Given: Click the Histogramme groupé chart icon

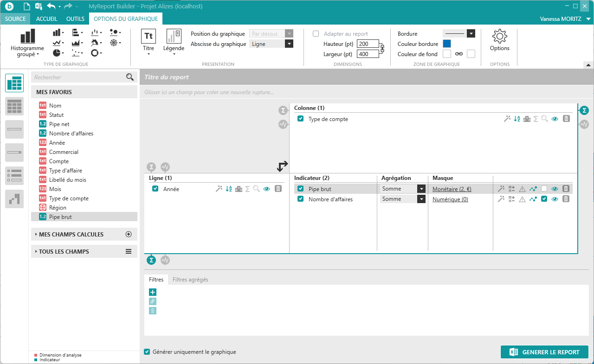Looking at the screenshot, I should pos(27,37).
